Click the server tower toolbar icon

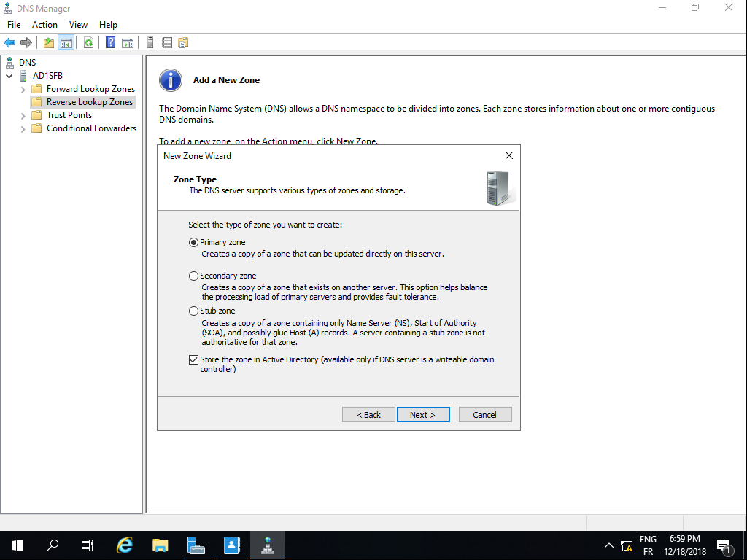pos(150,42)
